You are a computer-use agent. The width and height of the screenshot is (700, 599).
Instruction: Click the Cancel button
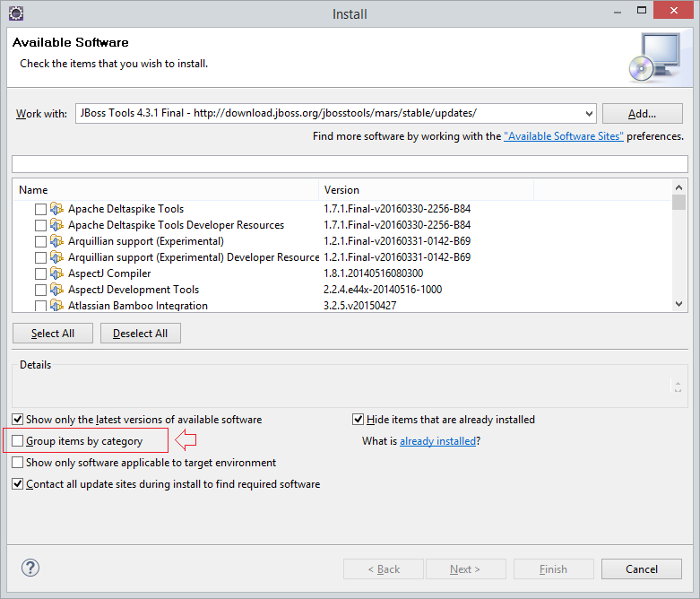tap(642, 569)
